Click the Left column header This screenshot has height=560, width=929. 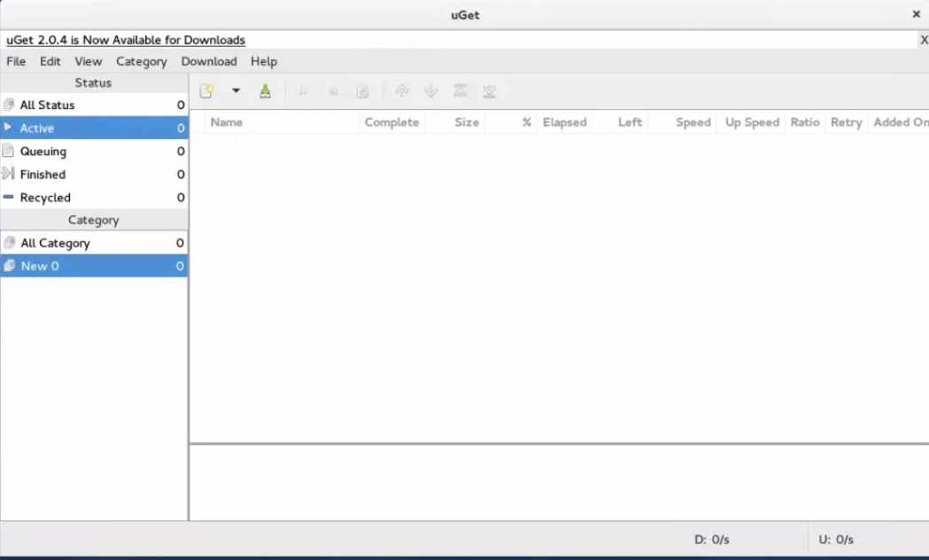point(621,122)
